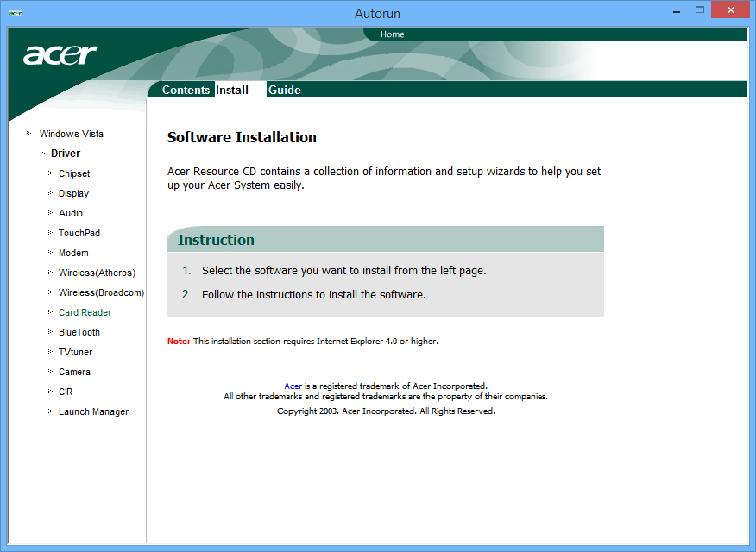Select the Modem driver item
Screen dimensions: 756x552
[x=73, y=253]
